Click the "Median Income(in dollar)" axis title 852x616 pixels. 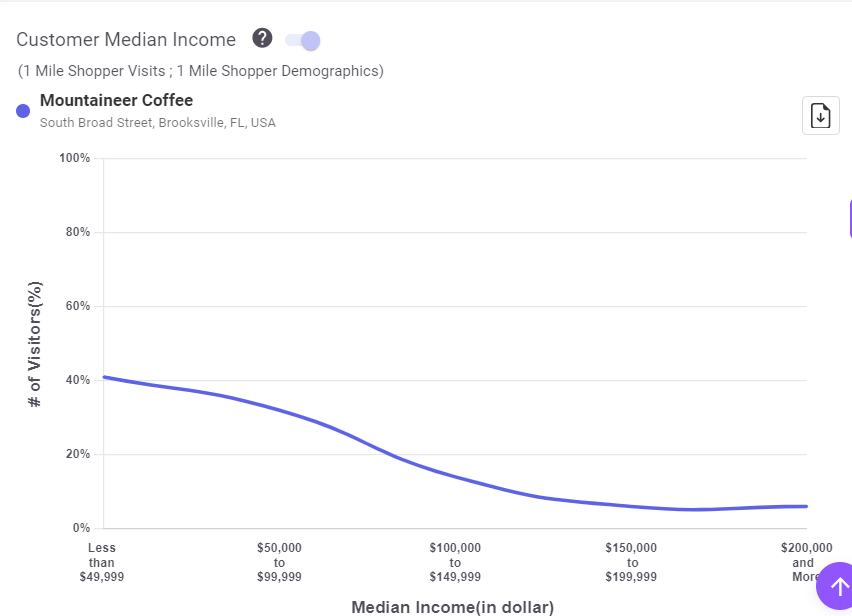(x=452, y=607)
